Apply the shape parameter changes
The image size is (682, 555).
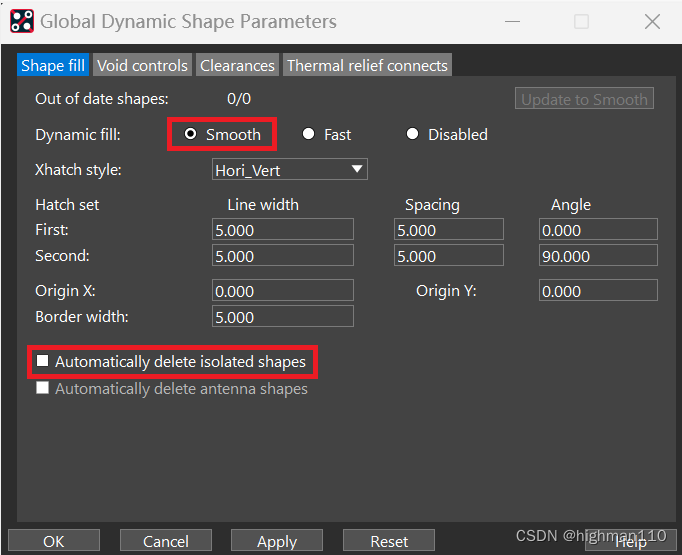click(x=277, y=541)
